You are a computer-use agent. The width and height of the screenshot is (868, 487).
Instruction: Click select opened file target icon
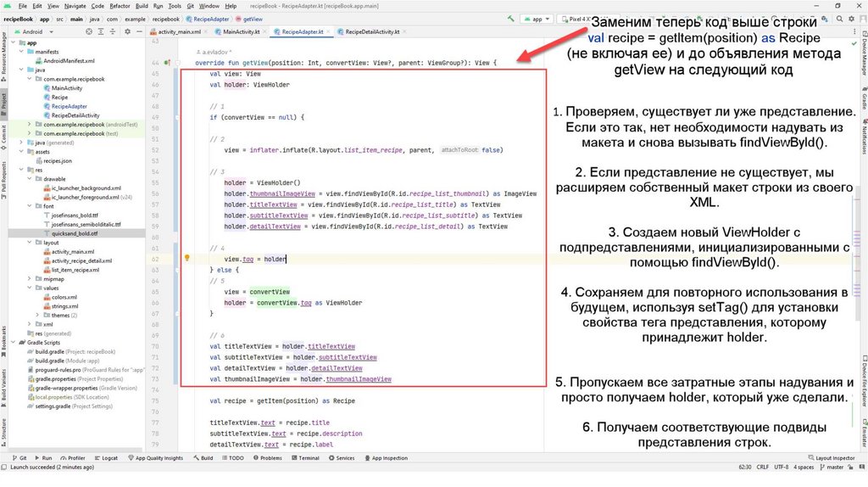pyautogui.click(x=89, y=32)
